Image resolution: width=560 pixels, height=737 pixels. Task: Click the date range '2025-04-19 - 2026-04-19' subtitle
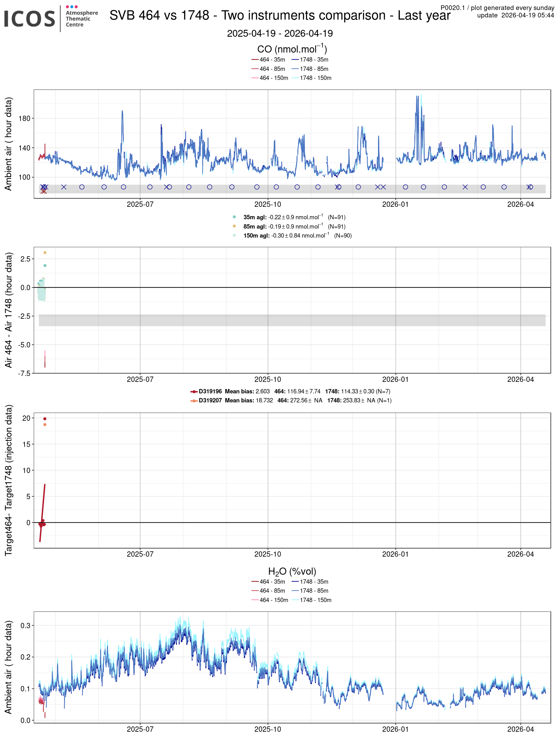tap(280, 33)
